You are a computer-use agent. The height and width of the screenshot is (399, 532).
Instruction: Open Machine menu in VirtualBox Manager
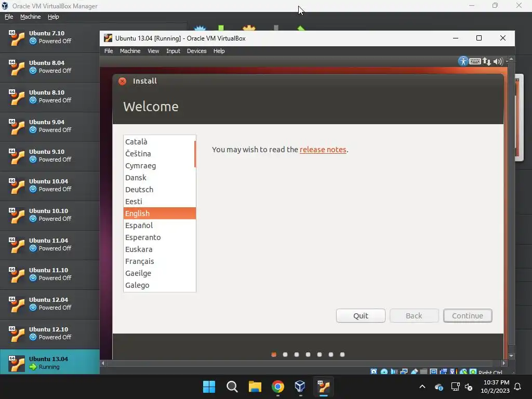30,17
